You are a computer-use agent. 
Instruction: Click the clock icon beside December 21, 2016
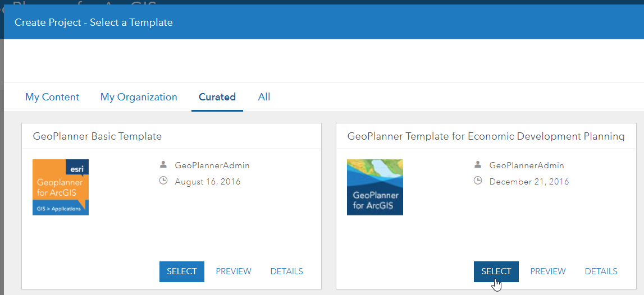tap(478, 181)
